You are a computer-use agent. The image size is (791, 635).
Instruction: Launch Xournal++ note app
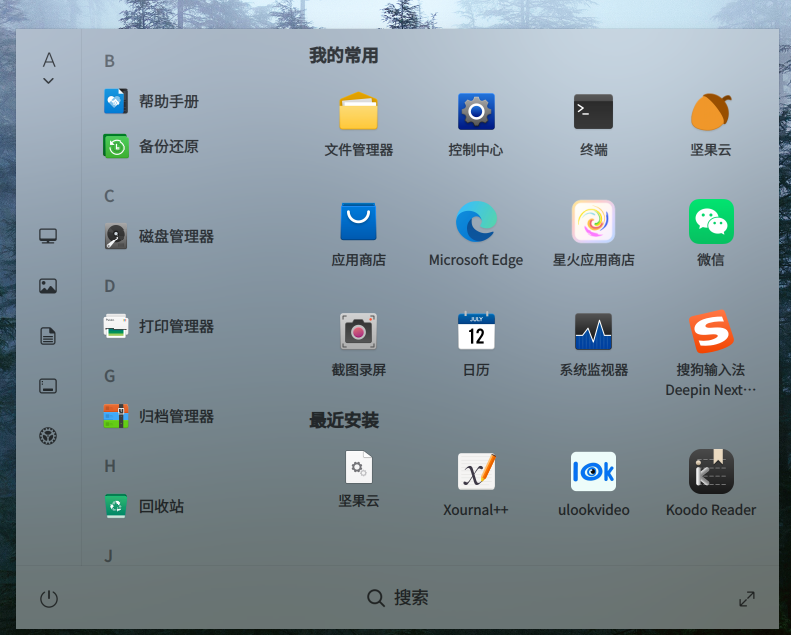coord(476,484)
